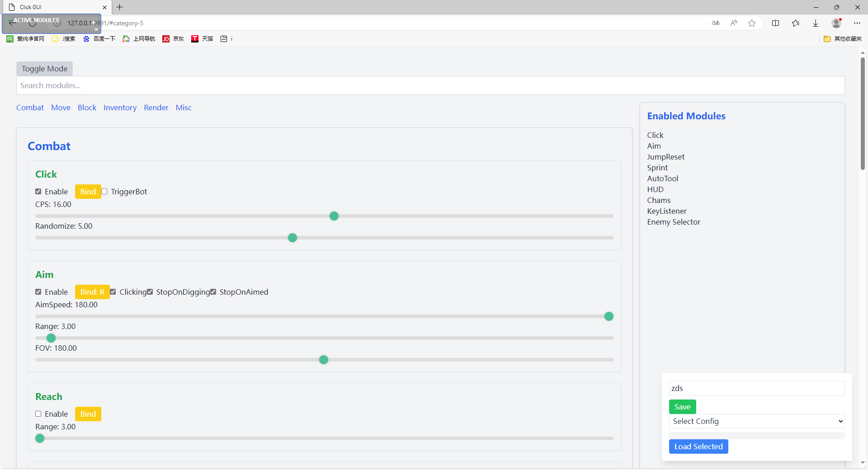The image size is (868, 470).
Task: Uncheck Enable under the Aim module
Action: (x=38, y=292)
